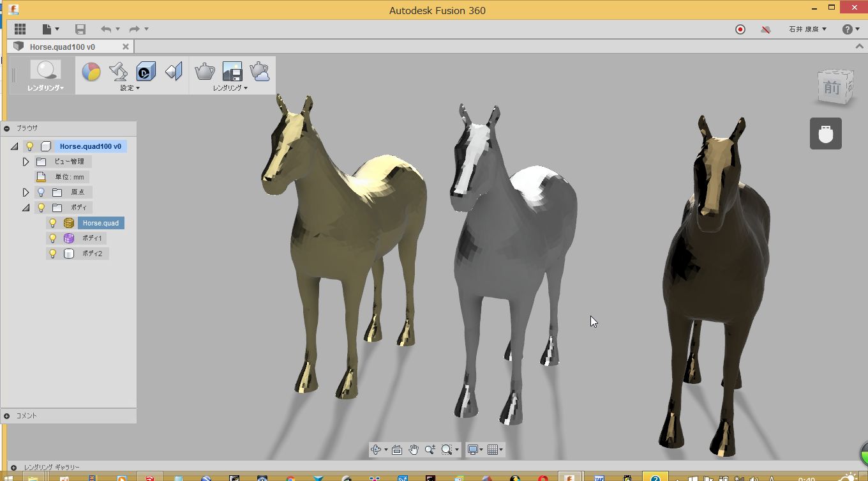Viewport: 868px width, 481px height.
Task: Collapse the ブラウザ panel
Action: click(6, 128)
